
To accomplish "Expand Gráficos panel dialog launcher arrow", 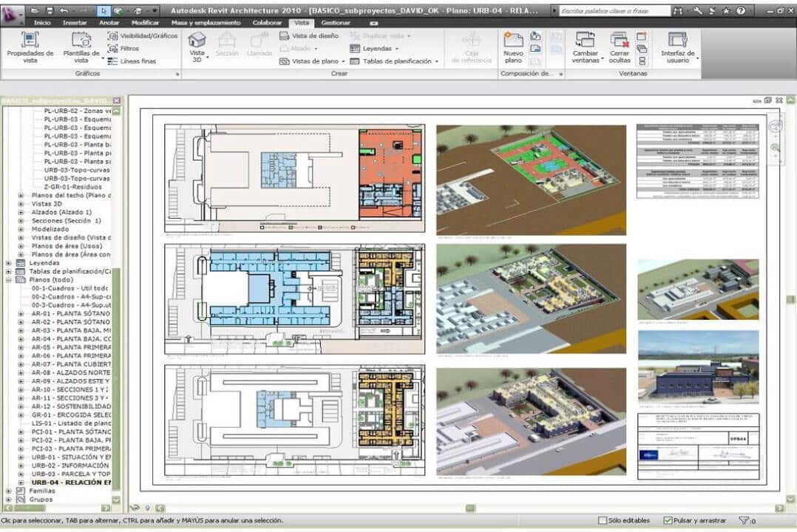I will [177, 74].
